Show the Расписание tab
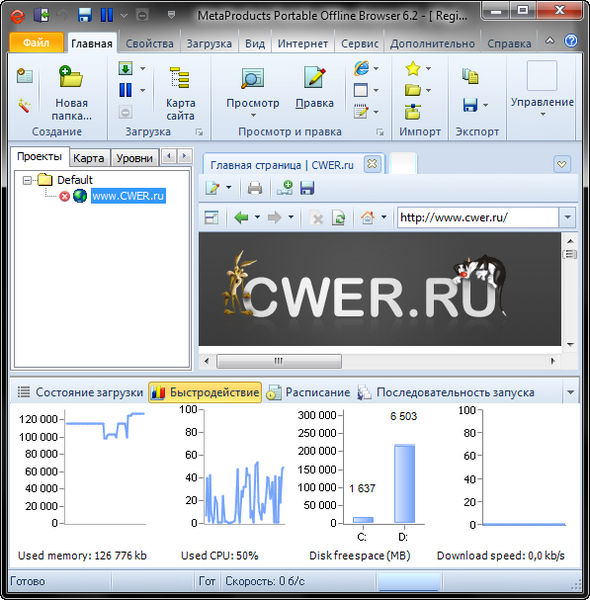 tap(308, 392)
